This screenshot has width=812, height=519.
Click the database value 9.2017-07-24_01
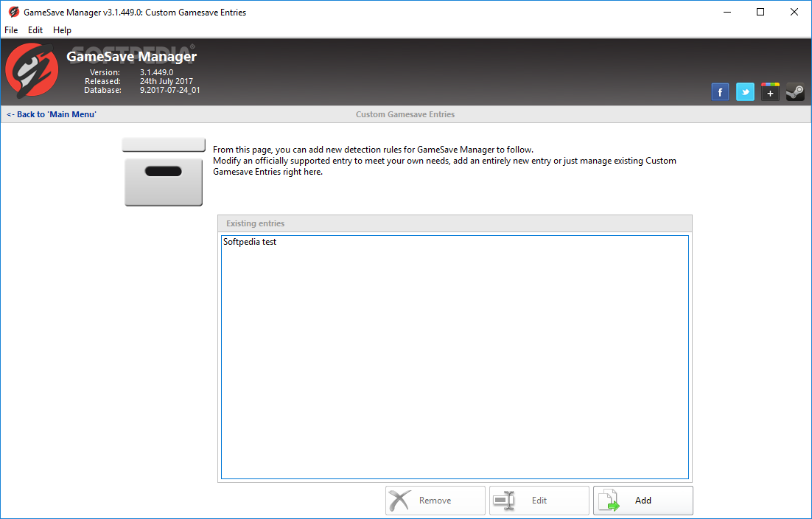pos(170,90)
